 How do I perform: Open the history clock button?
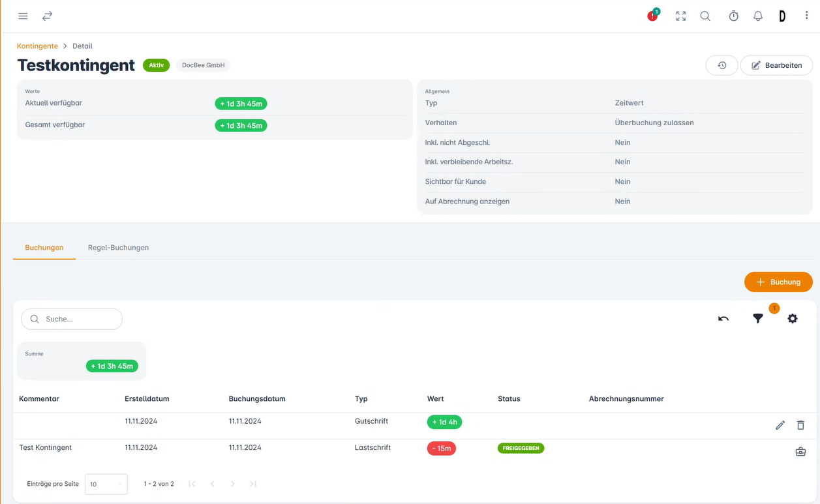coord(721,65)
